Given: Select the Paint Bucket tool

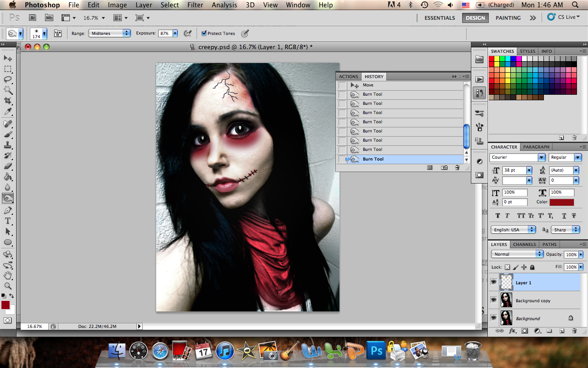Looking at the screenshot, I should [x=8, y=177].
